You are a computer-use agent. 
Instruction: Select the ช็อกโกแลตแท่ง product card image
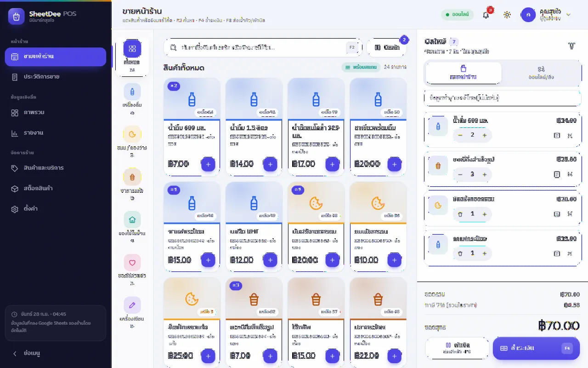[x=192, y=298]
